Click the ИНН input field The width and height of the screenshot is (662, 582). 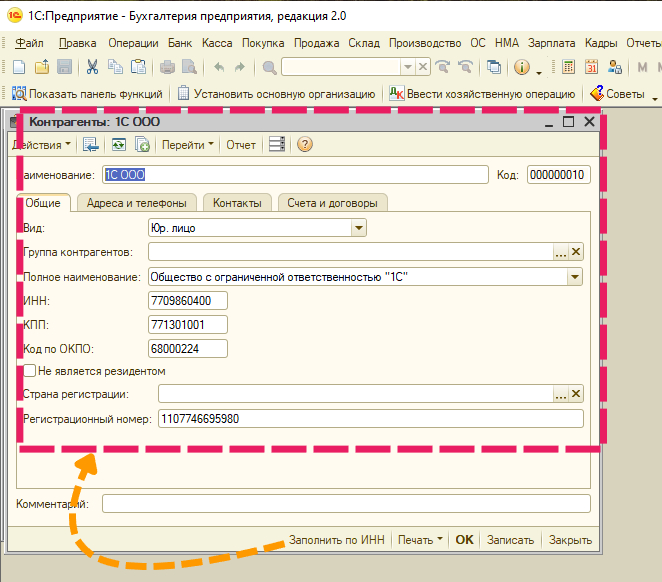pyautogui.click(x=188, y=300)
